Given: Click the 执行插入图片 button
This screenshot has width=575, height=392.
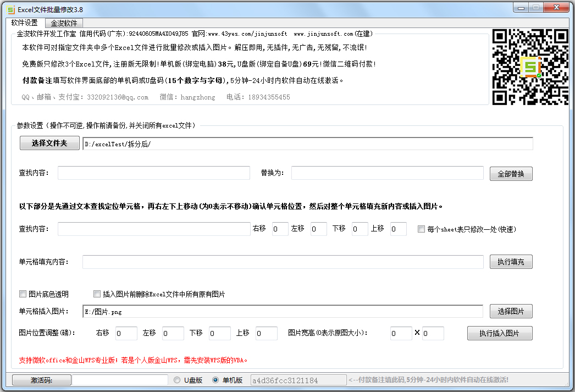Looking at the screenshot, I should (x=500, y=333).
